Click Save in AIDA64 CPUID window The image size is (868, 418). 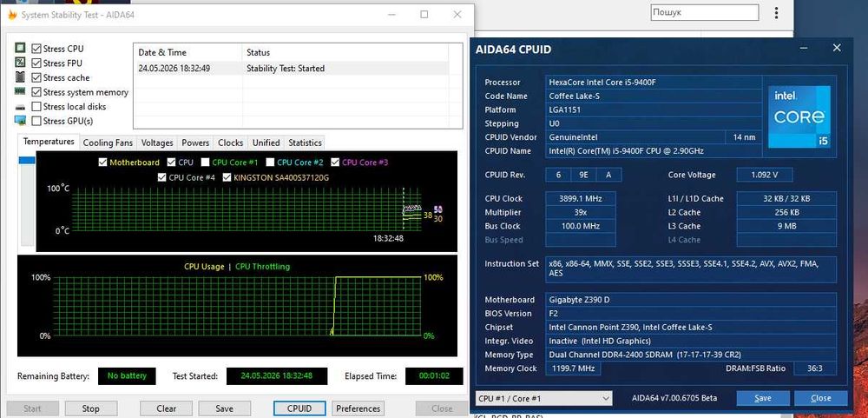tap(763, 398)
